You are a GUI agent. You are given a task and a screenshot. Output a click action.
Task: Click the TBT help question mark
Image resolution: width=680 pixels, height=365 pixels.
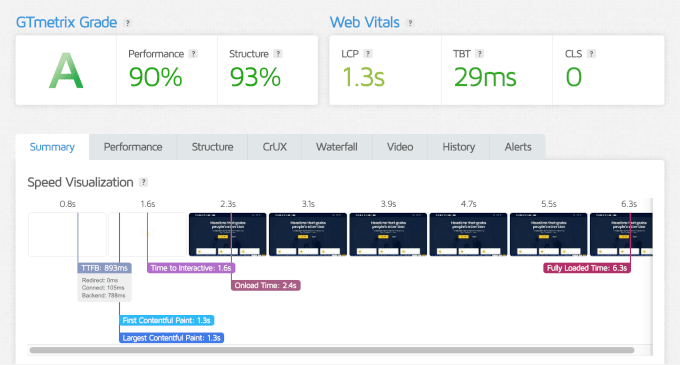click(x=479, y=54)
